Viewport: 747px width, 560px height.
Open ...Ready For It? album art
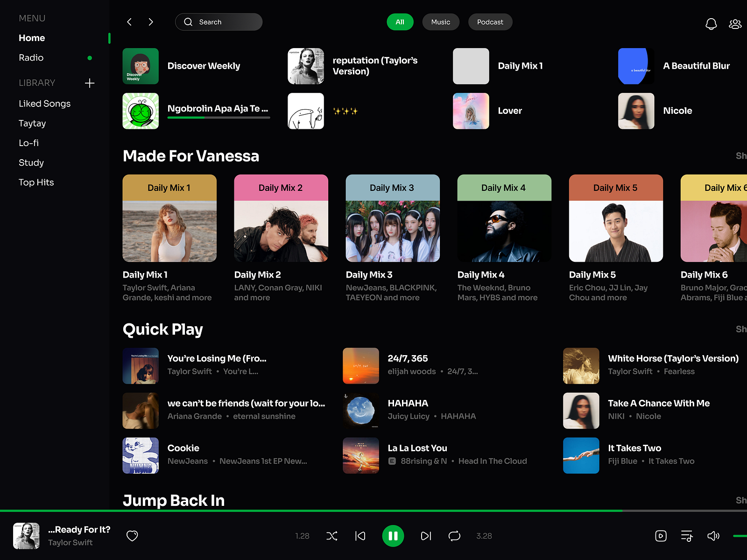(26, 536)
